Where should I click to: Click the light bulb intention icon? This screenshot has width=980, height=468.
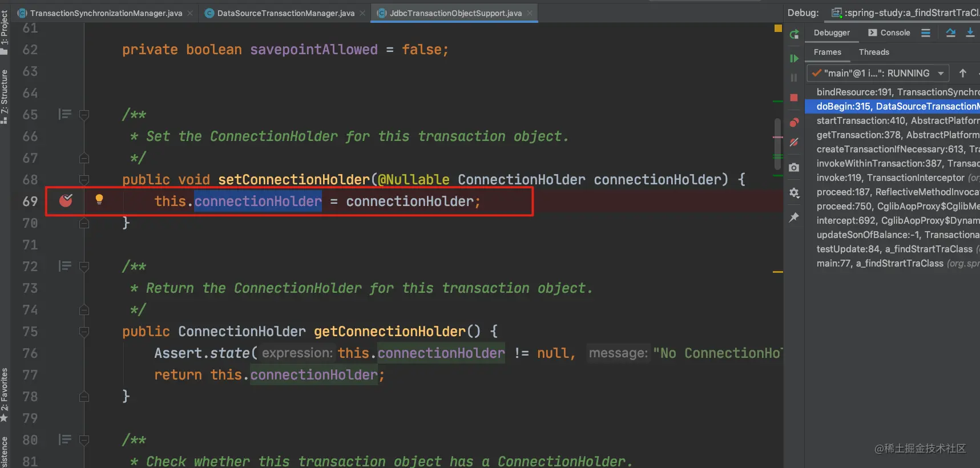[x=99, y=199]
